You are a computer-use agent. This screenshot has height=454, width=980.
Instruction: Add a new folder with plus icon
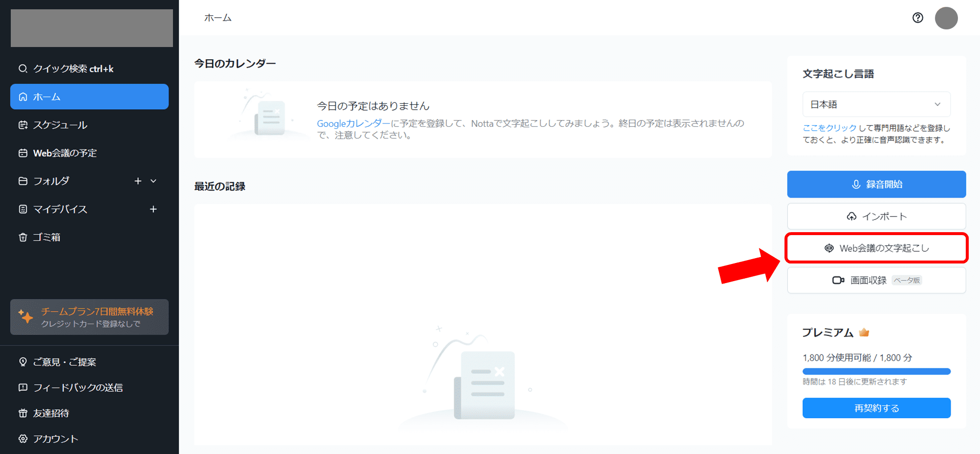[x=138, y=181]
